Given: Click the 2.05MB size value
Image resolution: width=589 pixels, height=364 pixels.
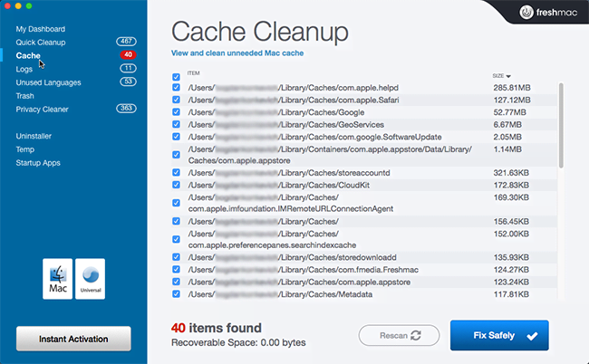Looking at the screenshot, I should (507, 137).
